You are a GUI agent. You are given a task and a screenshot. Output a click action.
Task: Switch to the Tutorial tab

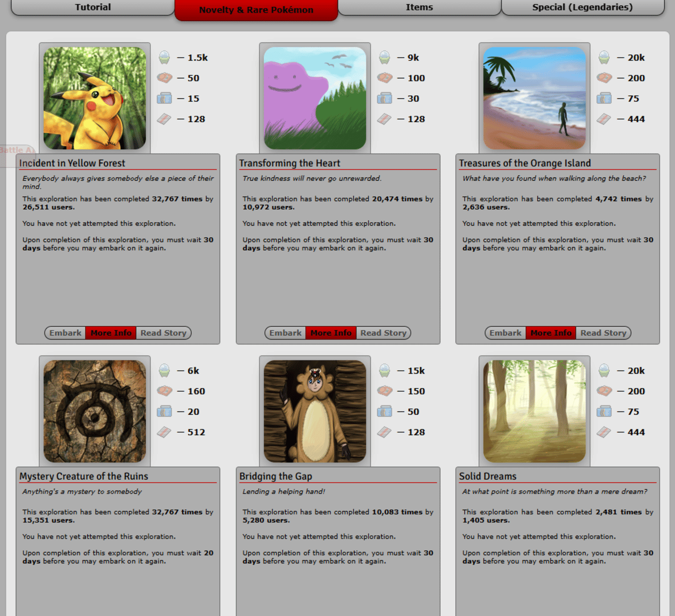tap(93, 7)
